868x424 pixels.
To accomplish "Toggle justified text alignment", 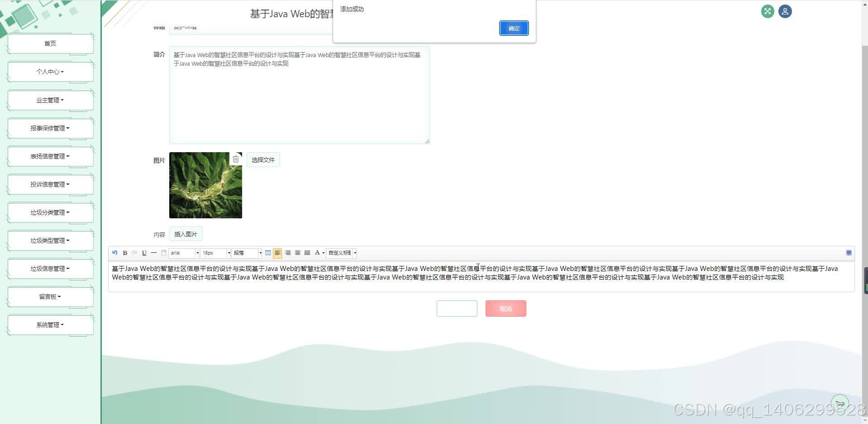I will click(307, 253).
